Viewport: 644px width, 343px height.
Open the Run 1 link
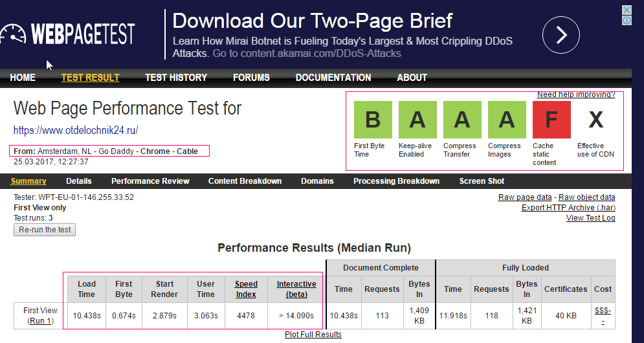pyautogui.click(x=40, y=321)
